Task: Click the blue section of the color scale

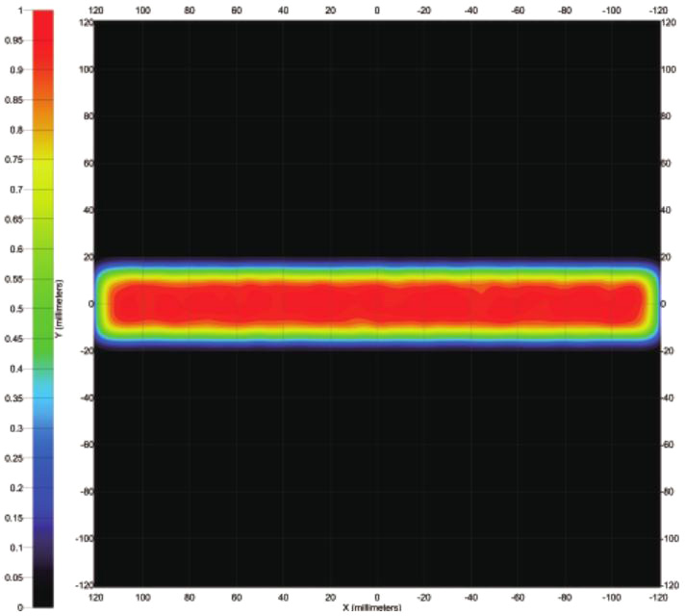Action: pos(41,462)
